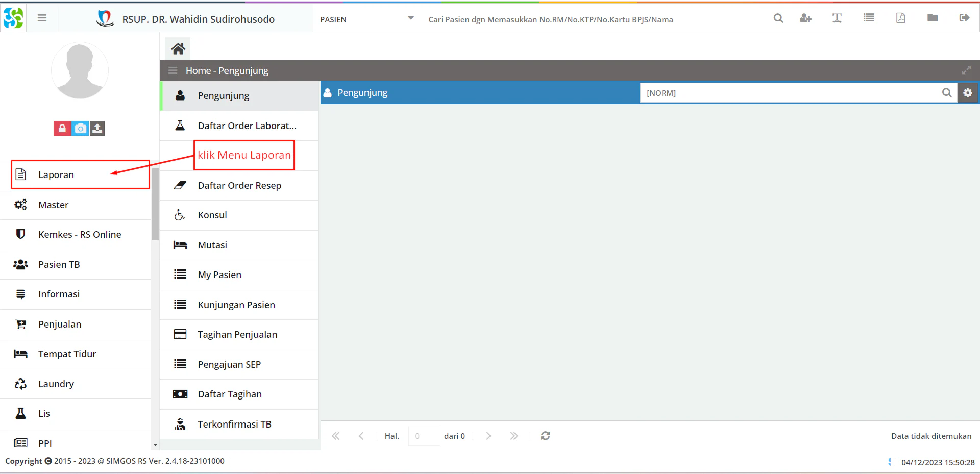Click the patient search input field

click(592, 19)
